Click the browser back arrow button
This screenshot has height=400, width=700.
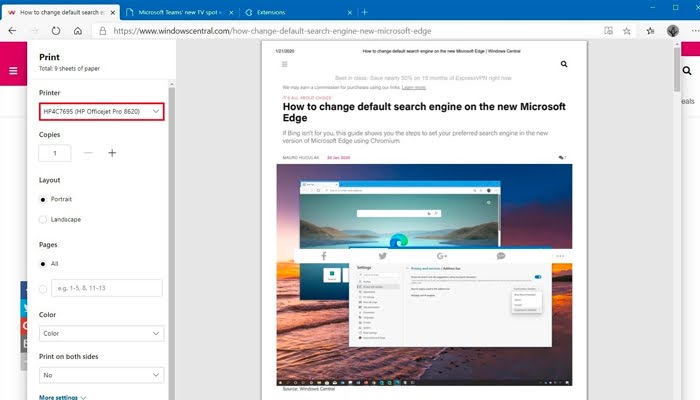tap(10, 31)
